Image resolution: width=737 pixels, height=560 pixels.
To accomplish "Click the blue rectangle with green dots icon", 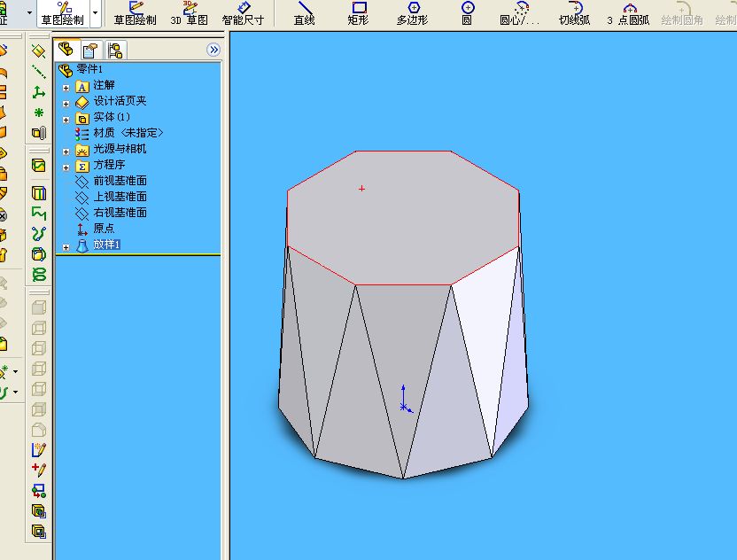I will pos(39,491).
